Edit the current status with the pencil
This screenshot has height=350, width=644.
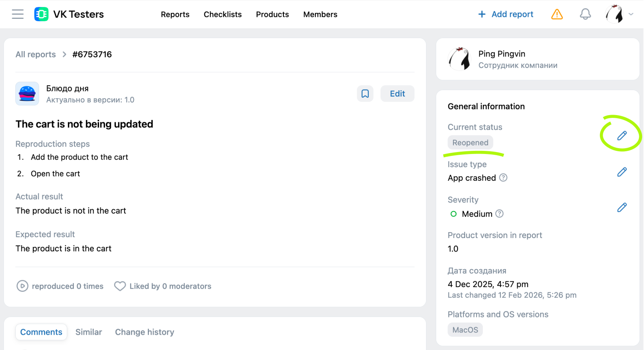[x=622, y=136]
